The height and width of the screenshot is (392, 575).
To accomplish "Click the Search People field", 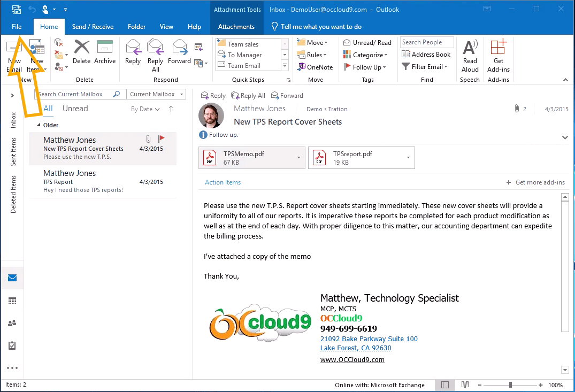I will click(x=427, y=42).
